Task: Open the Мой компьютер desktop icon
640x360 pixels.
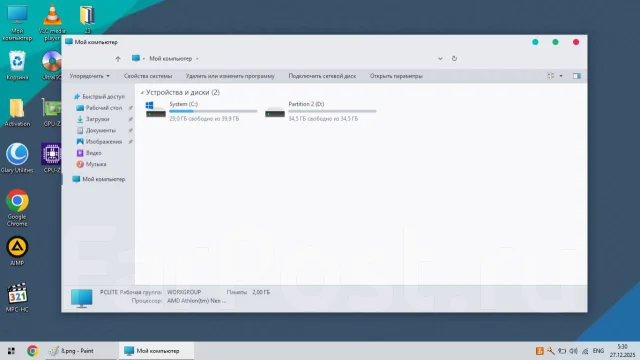Action: [17, 22]
